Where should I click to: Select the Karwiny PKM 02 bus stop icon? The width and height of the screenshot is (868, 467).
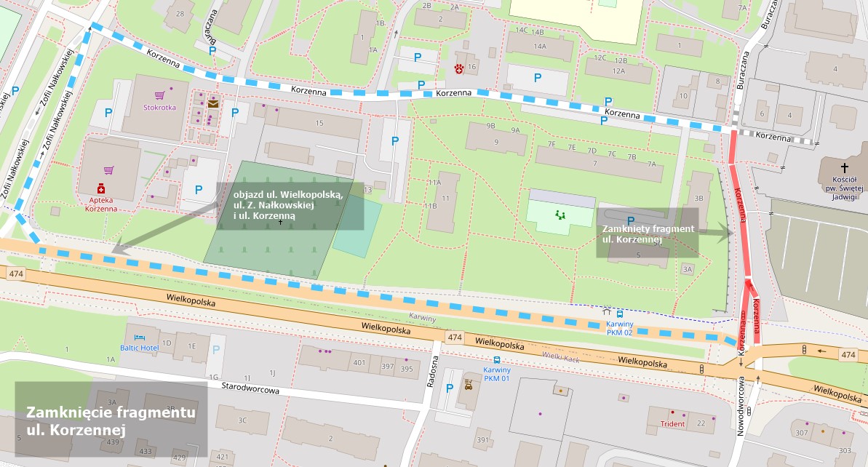pyautogui.click(x=619, y=314)
